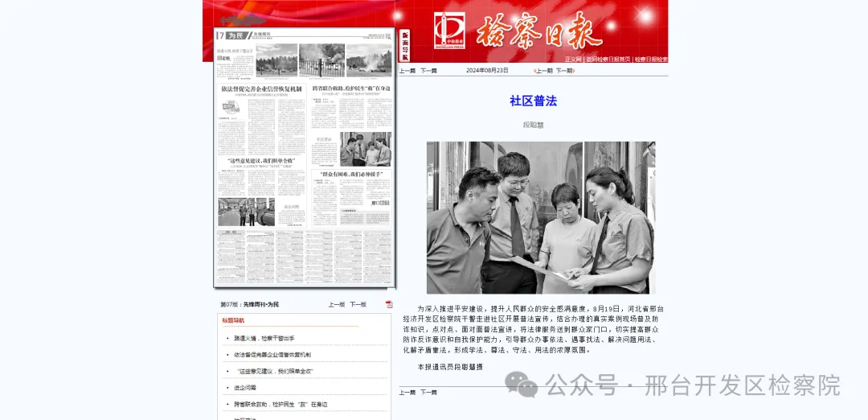
Task: Go to previous issue 上一期
Action: point(543,71)
